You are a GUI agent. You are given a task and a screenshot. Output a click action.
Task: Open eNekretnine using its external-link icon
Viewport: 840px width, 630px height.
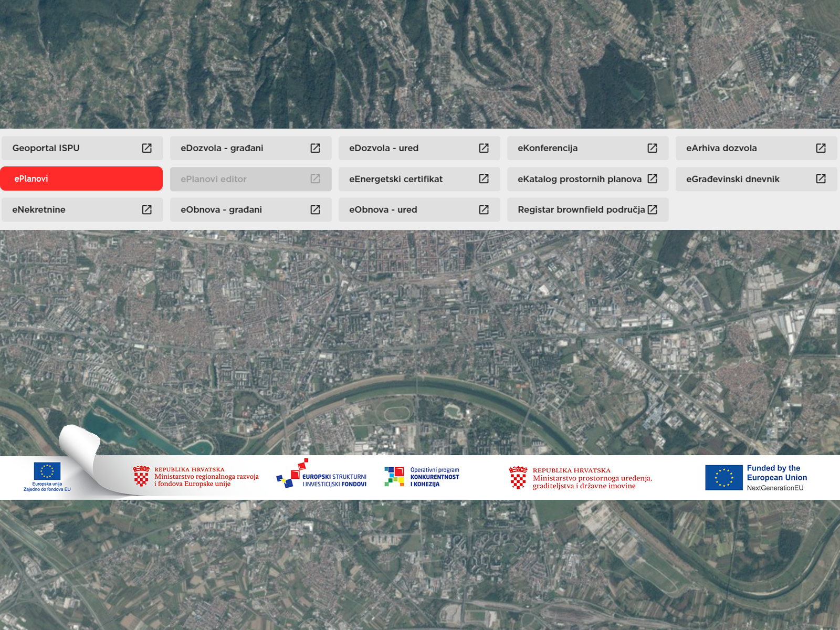[148, 209]
